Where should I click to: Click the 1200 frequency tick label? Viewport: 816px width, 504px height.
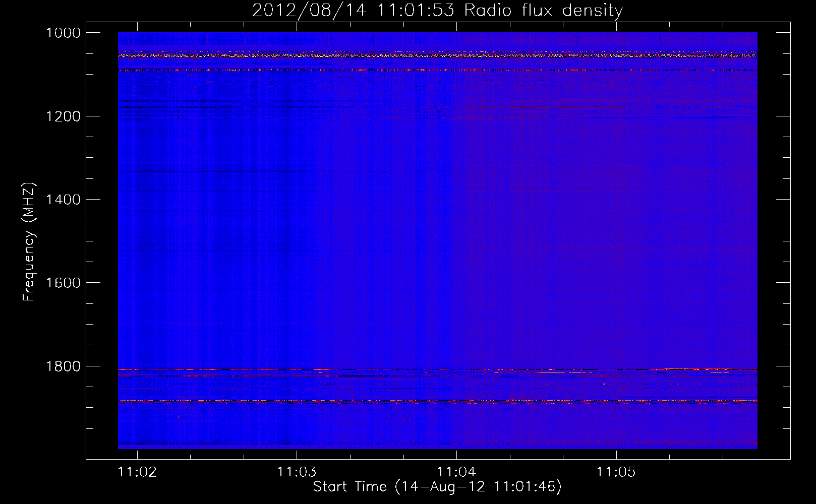click(63, 116)
